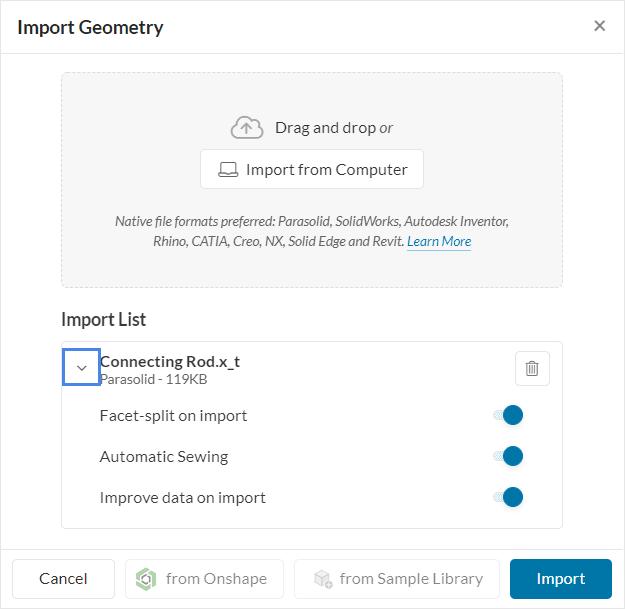
Task: Delete Connecting Rod.x_t with the trash icon
Action: click(x=532, y=368)
